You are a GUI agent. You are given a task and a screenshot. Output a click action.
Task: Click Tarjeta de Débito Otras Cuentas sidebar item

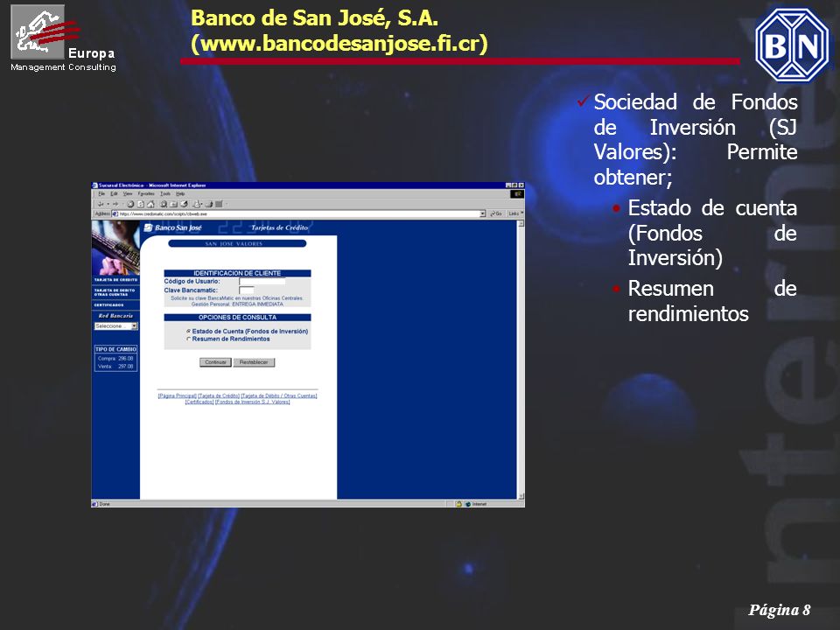pyautogui.click(x=115, y=292)
